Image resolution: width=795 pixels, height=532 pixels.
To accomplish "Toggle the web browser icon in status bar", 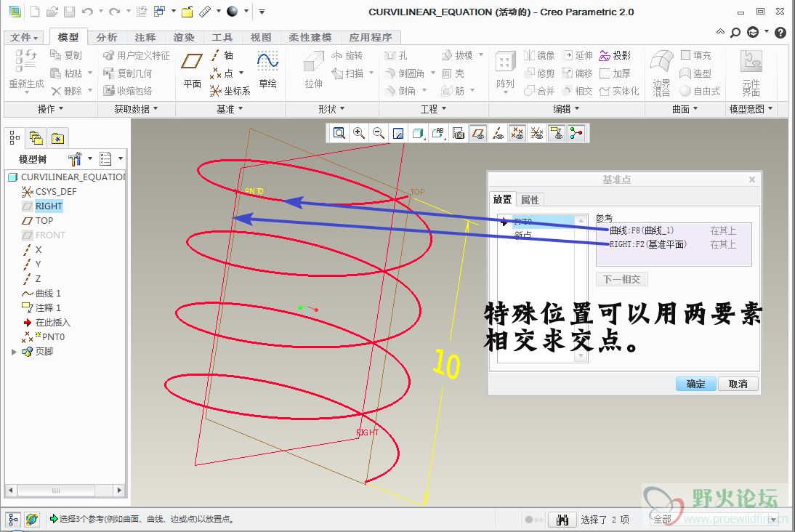I will 32,520.
